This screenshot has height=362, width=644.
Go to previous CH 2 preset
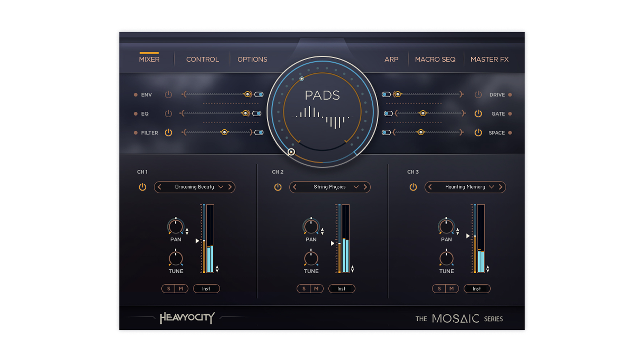pos(295,187)
